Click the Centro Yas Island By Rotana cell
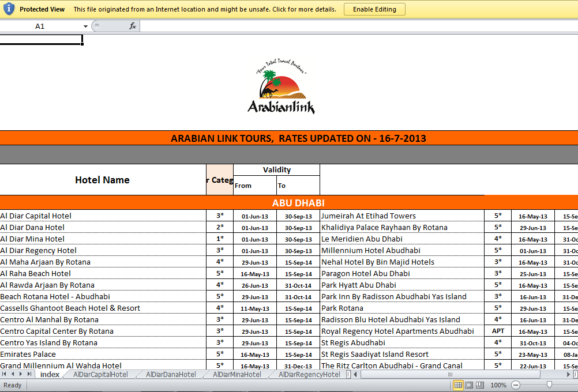 coord(103,342)
